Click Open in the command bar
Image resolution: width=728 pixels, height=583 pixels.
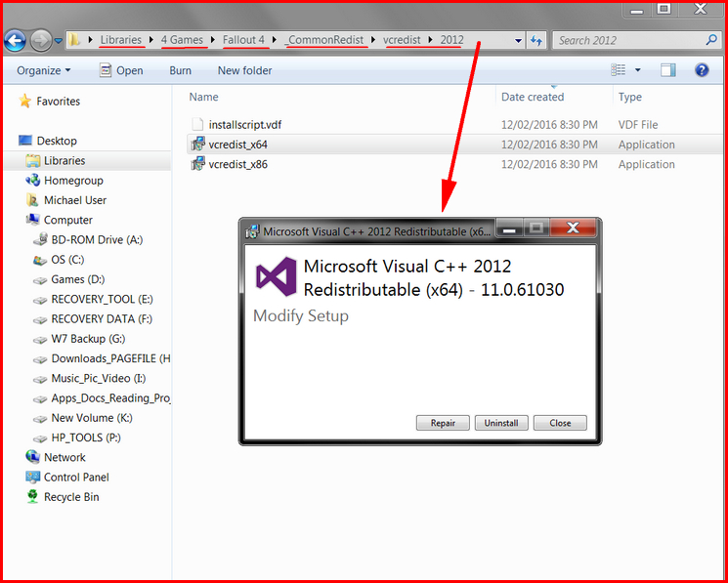[121, 70]
